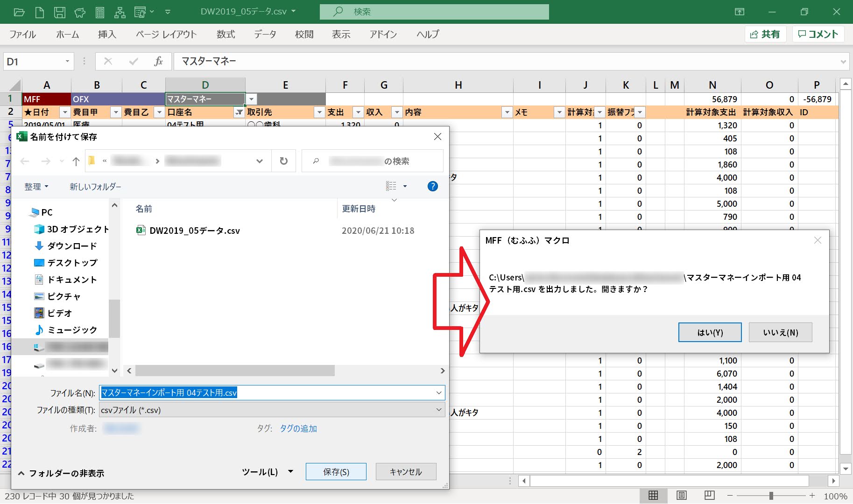The width and height of the screenshot is (853, 504).
Task: Open file icon in quick access toolbar
Action: point(19,12)
